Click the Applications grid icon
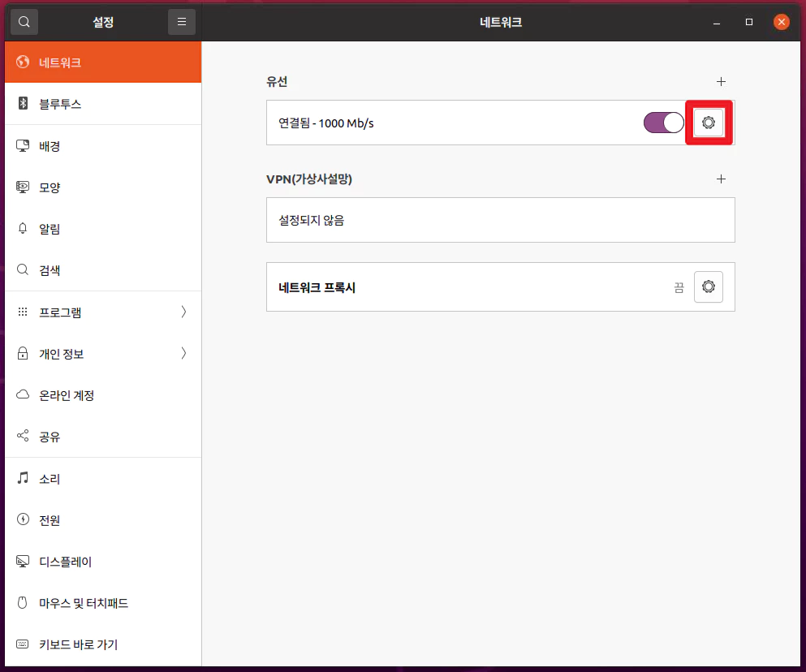 pos(23,312)
